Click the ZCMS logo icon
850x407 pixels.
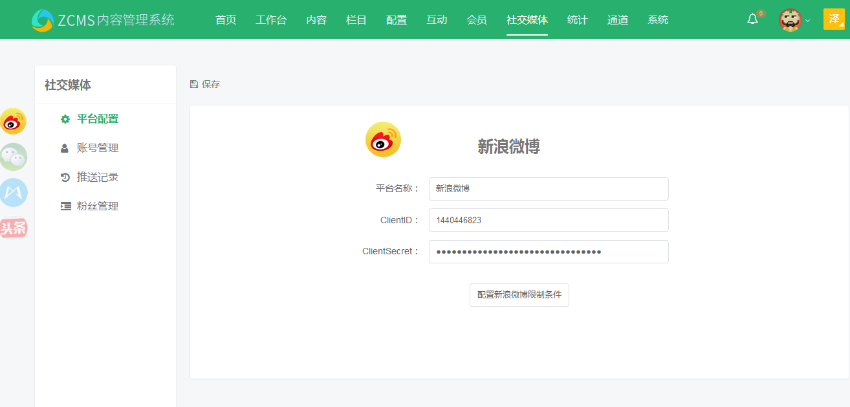coord(42,20)
